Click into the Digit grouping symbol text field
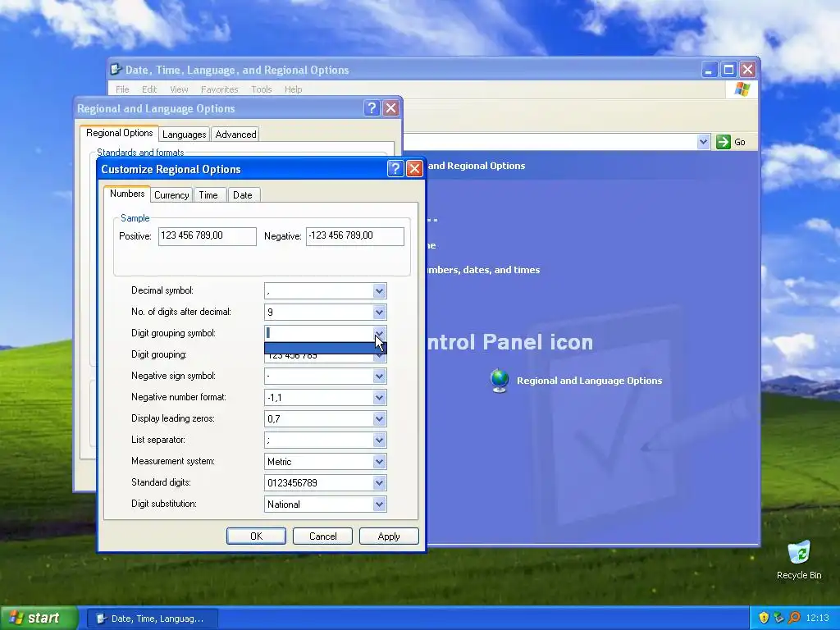840x630 pixels. point(319,333)
